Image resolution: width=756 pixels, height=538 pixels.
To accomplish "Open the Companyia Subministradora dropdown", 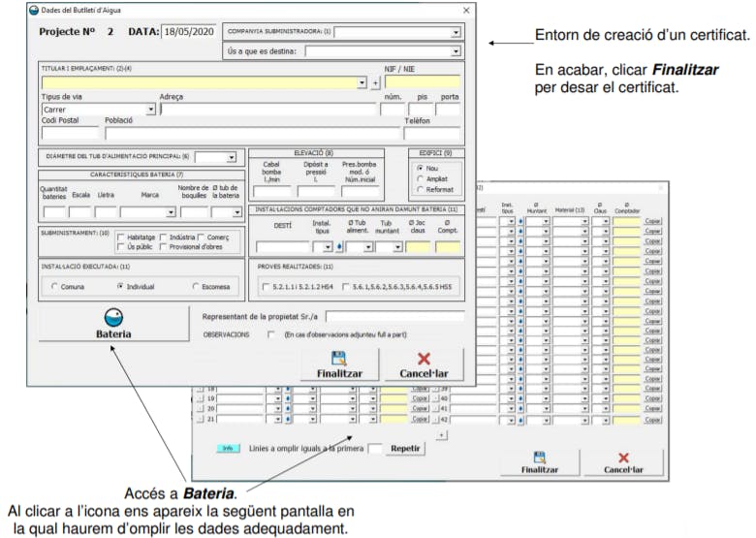I will 456,32.
